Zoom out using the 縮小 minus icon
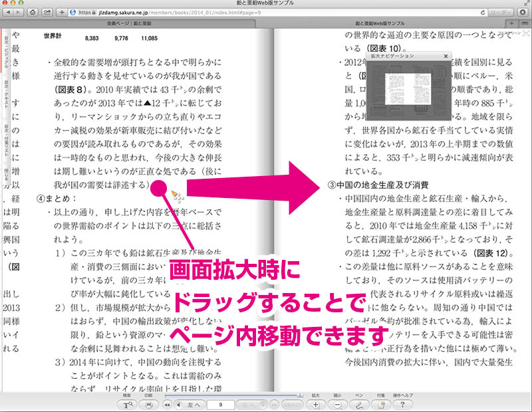This screenshot has width=532, height=412. tap(336, 403)
